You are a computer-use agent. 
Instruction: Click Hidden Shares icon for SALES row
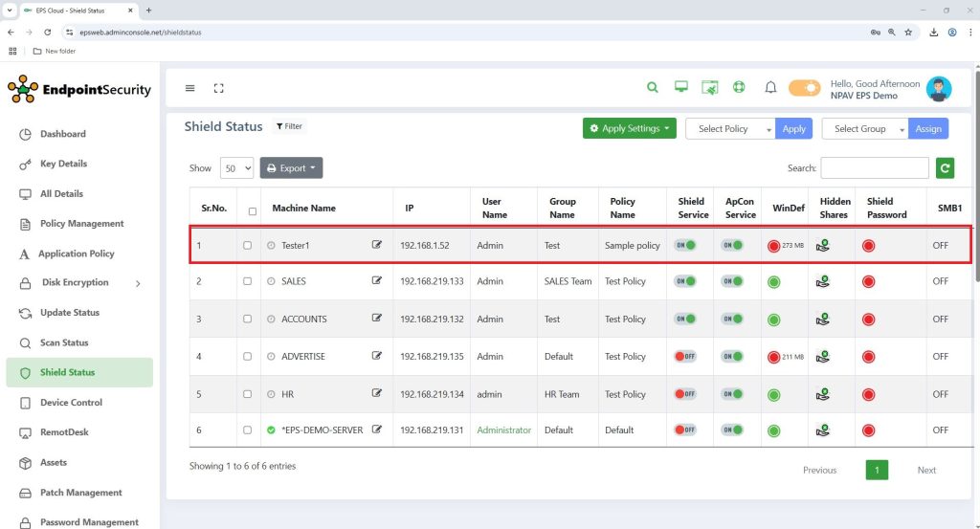tap(822, 281)
